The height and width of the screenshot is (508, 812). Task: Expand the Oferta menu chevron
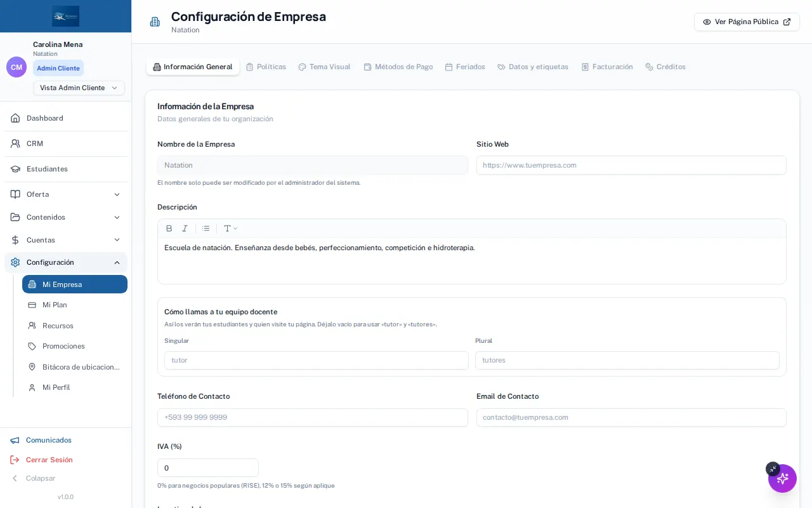(117, 194)
